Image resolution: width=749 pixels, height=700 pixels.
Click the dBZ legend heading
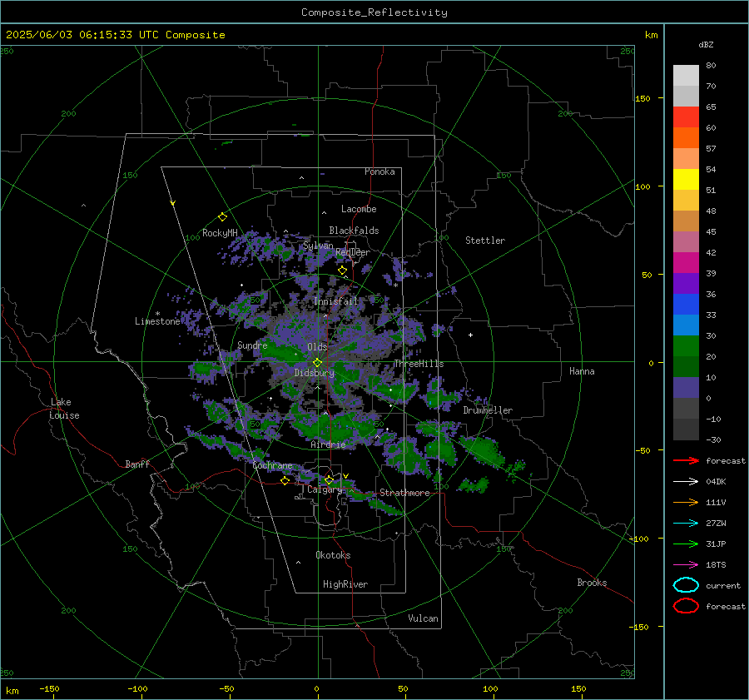(x=706, y=44)
